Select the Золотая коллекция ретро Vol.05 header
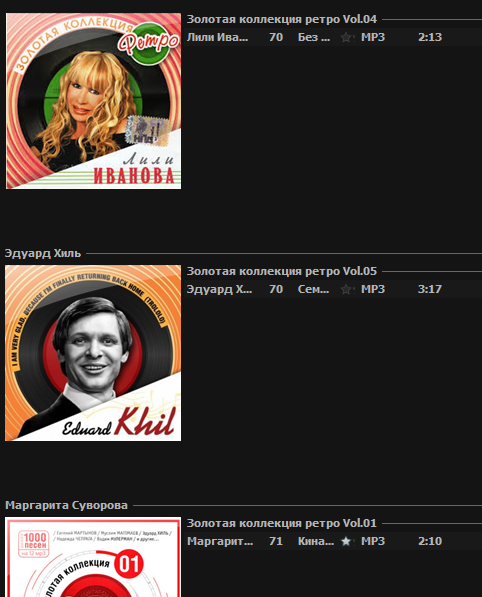Viewport: 482px width, 597px height. [x=282, y=271]
